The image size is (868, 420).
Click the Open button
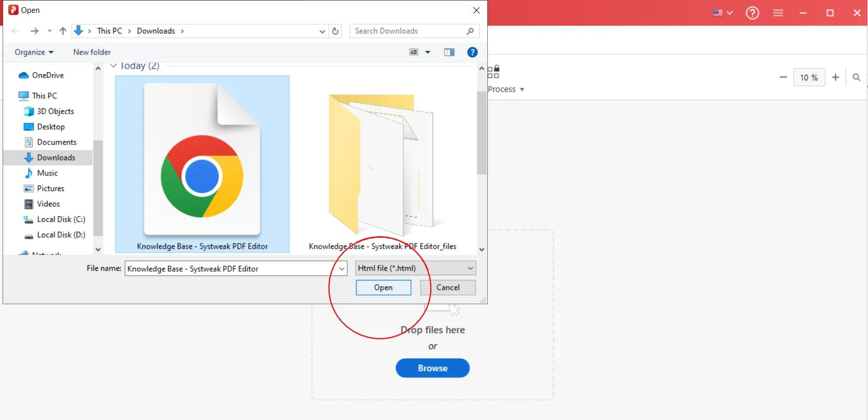point(383,288)
